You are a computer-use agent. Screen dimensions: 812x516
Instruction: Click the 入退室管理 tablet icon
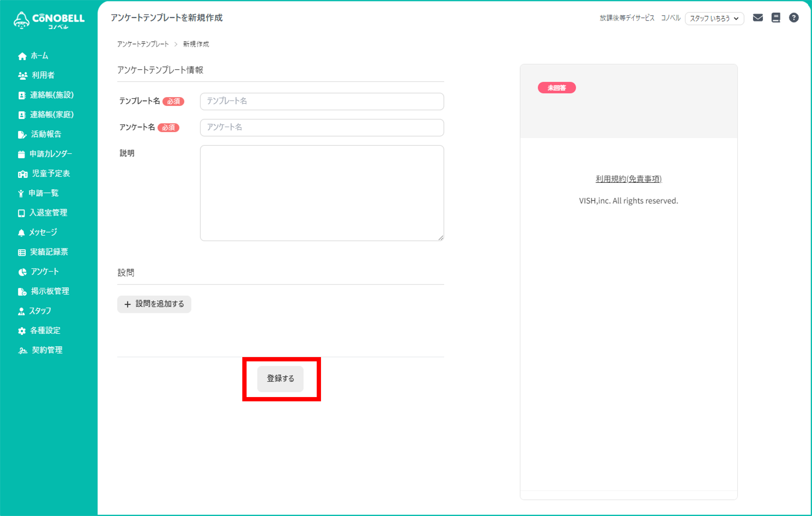click(21, 213)
